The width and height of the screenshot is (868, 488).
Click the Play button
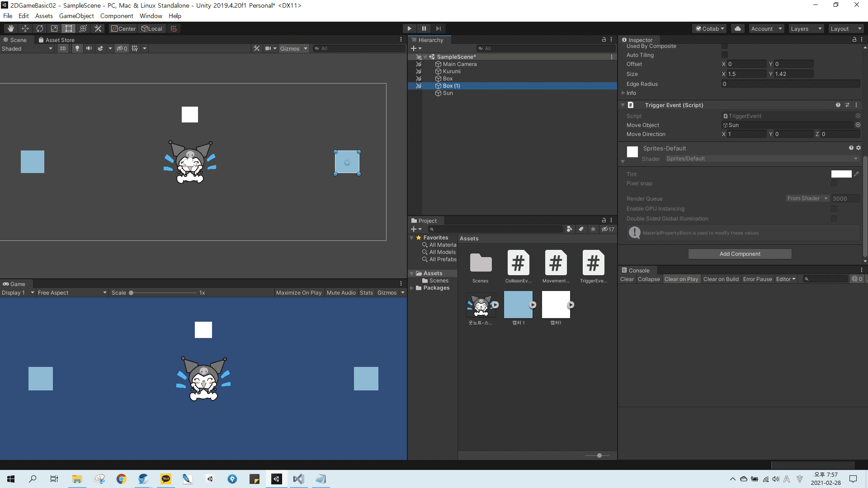[410, 28]
